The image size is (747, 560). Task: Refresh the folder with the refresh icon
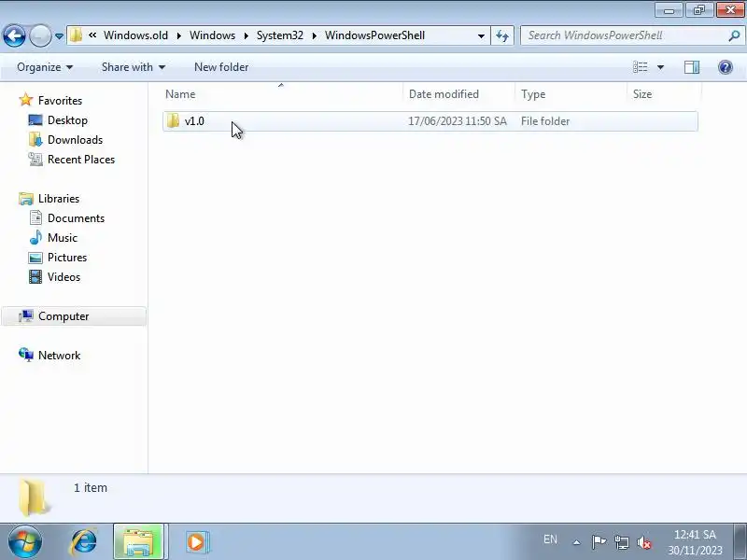[x=502, y=35]
